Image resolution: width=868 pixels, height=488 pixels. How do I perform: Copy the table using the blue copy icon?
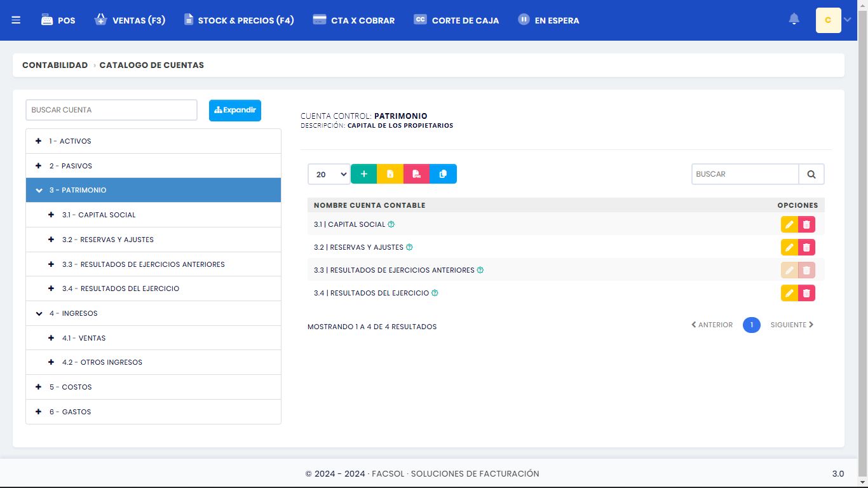[x=443, y=174]
